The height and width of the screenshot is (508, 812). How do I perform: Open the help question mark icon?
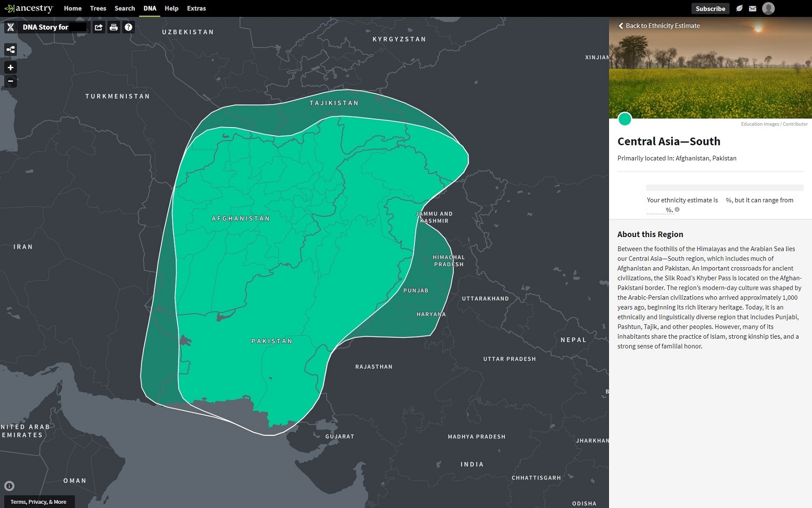[128, 27]
